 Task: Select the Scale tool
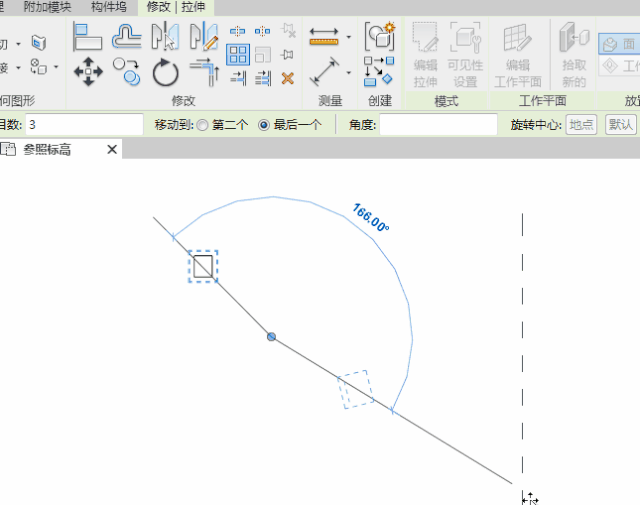(263, 55)
